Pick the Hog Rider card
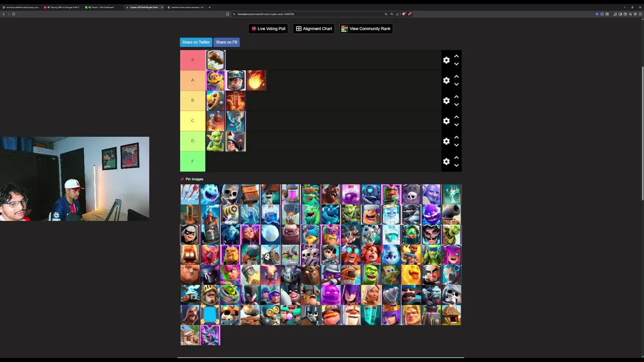644x362 pixels. [331, 194]
